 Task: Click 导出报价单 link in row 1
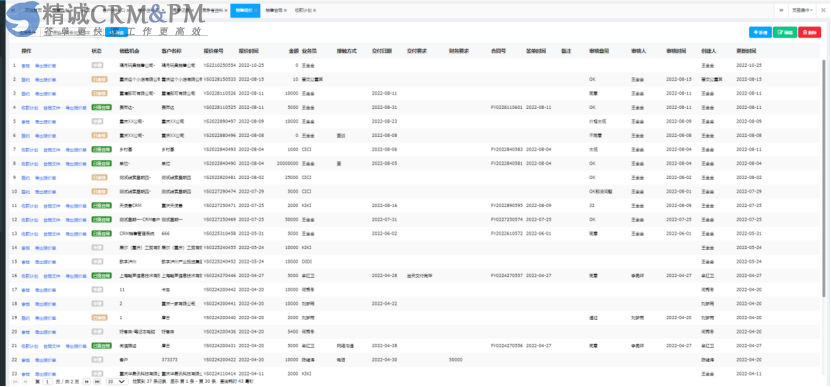pyautogui.click(x=46, y=66)
